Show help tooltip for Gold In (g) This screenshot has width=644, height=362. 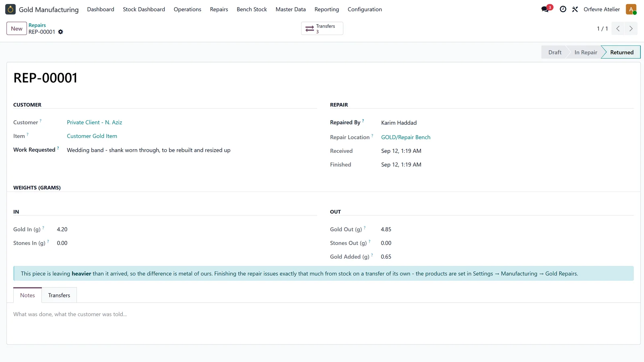tap(43, 228)
